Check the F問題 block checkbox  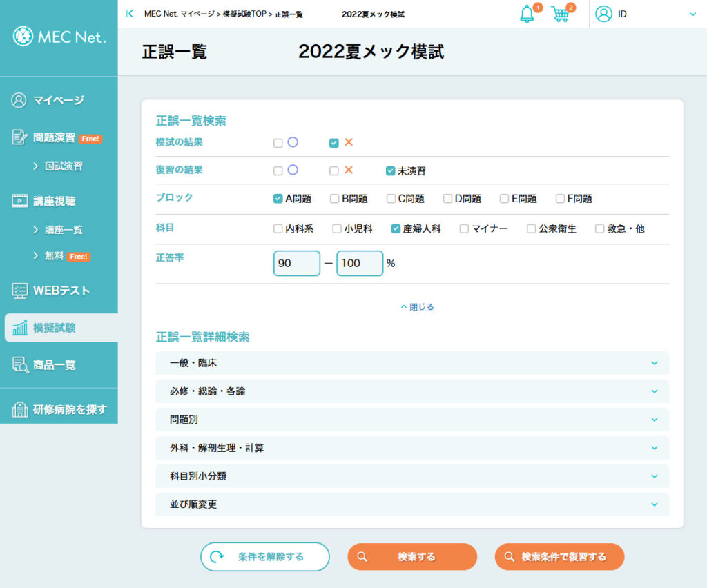[x=561, y=199]
